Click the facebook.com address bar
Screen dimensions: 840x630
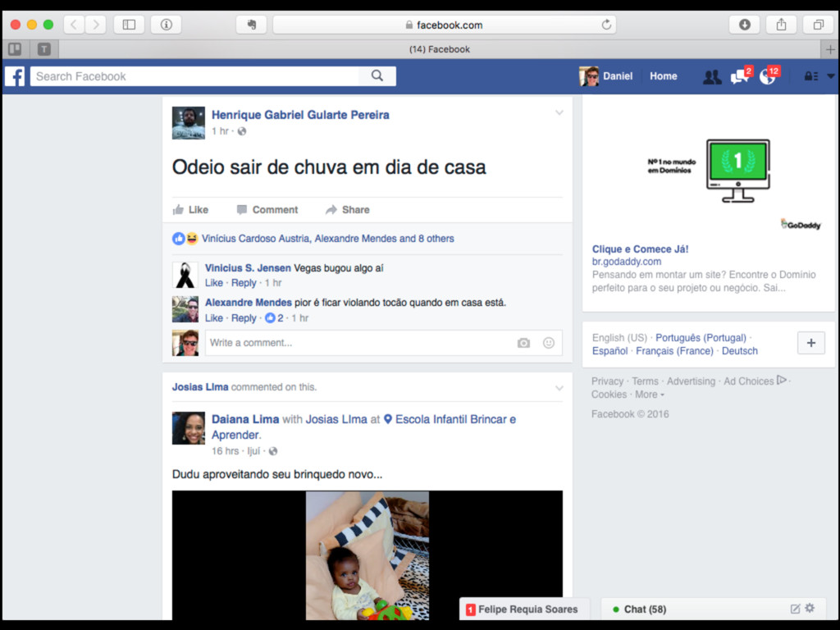pos(444,25)
